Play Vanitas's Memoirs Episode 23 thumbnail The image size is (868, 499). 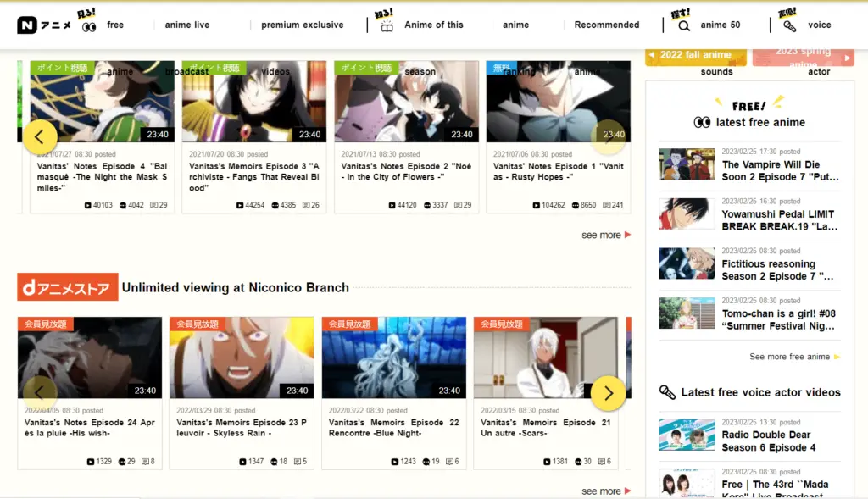242,358
